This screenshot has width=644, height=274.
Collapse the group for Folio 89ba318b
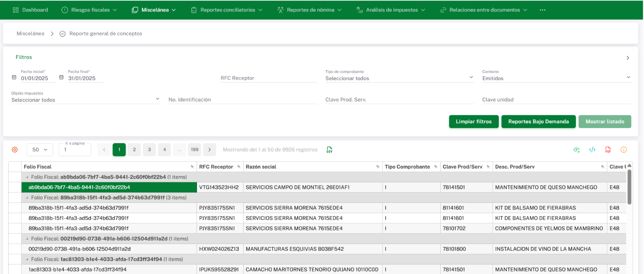27,198
